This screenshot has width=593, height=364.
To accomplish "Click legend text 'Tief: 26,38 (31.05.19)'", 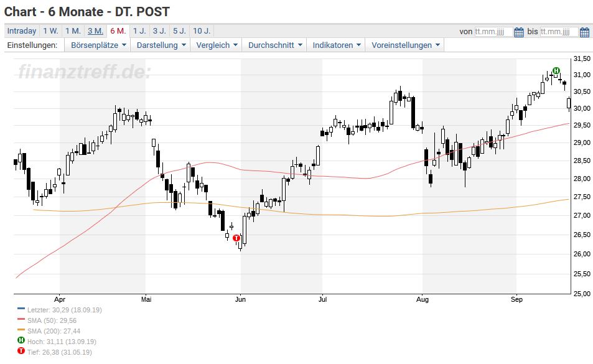I will 59,352.
